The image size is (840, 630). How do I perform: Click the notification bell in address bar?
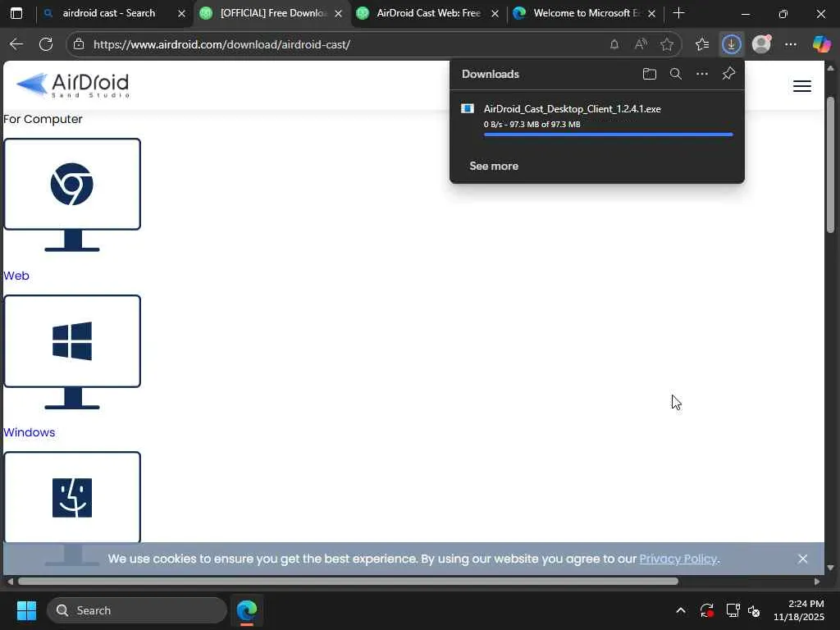(x=614, y=44)
